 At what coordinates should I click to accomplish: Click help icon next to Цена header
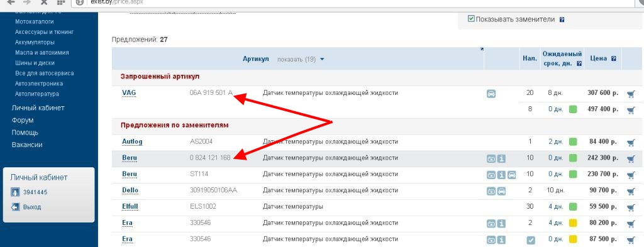pyautogui.click(x=614, y=58)
